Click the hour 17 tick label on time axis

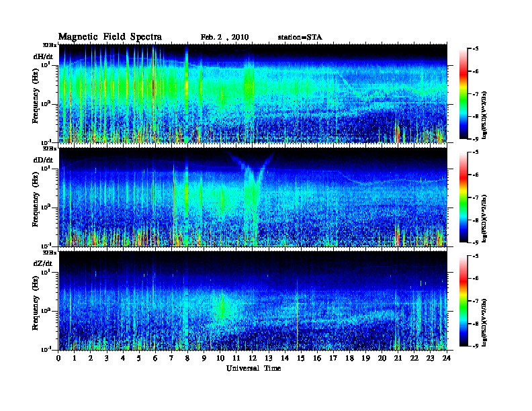pos(333,358)
